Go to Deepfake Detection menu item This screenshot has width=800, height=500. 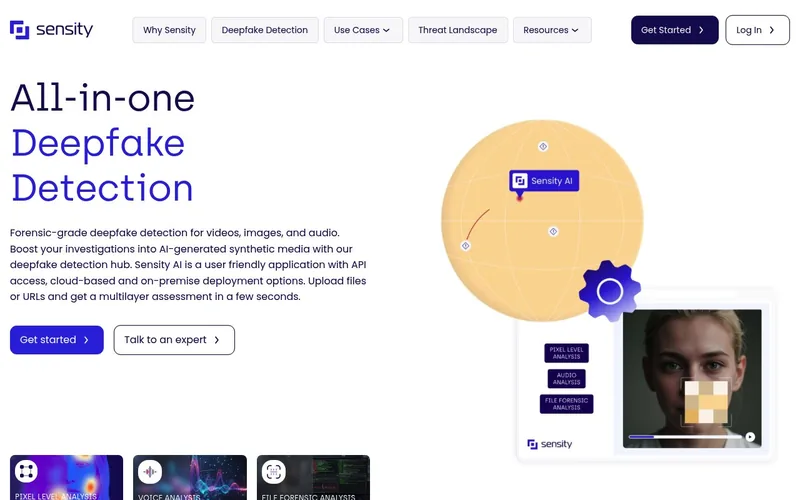click(265, 30)
